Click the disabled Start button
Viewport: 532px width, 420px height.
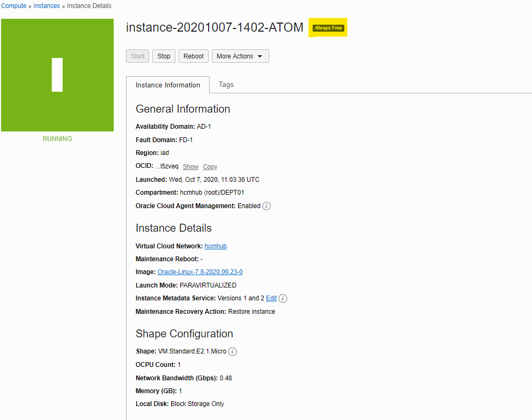138,56
